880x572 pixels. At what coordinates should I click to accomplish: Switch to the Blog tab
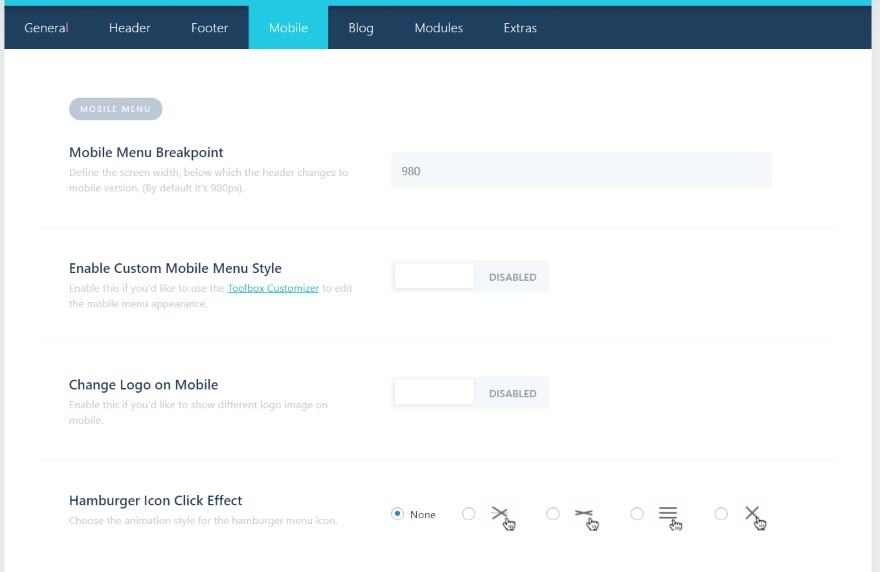click(361, 28)
